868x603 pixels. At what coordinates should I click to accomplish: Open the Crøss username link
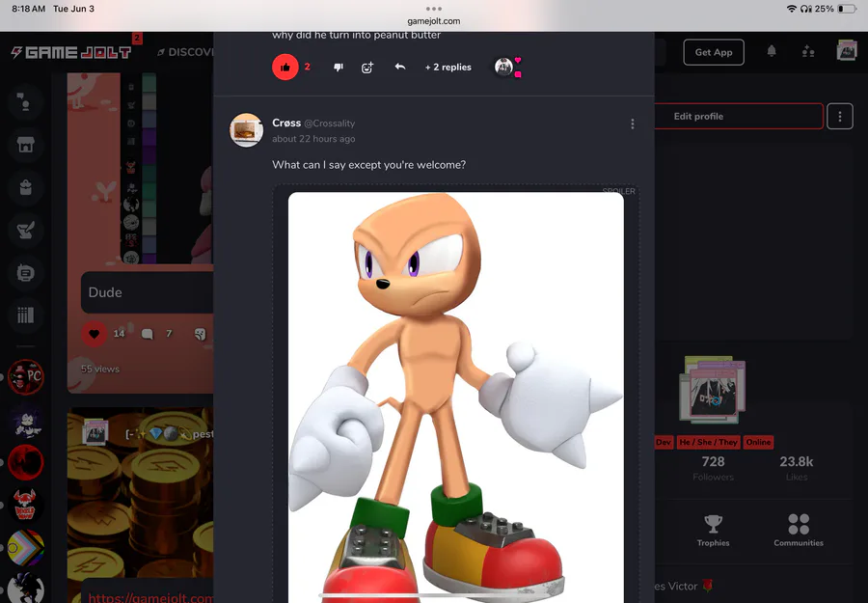tap(286, 123)
